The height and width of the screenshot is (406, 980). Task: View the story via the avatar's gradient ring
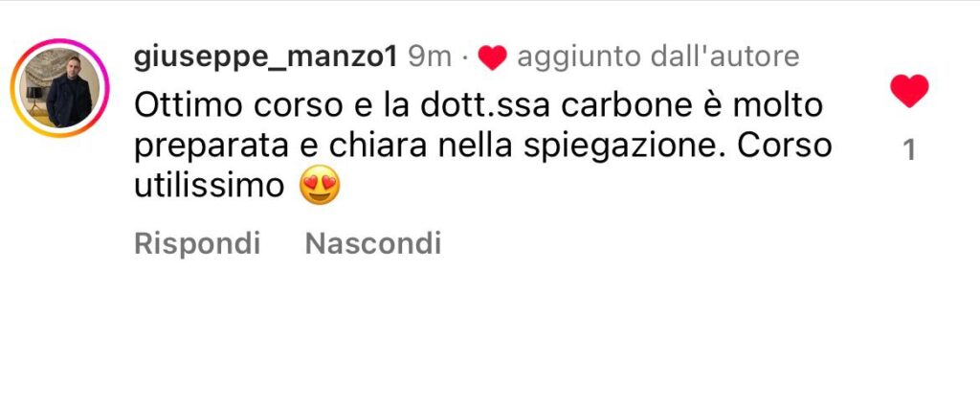coord(60,87)
